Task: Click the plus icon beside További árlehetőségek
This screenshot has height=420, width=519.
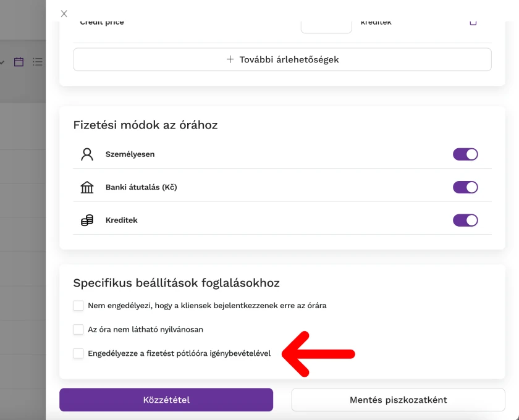Action: [230, 59]
